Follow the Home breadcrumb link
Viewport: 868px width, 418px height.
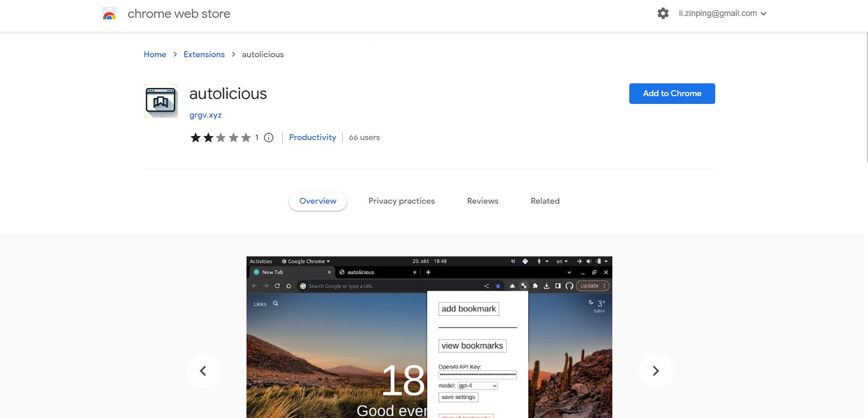click(155, 54)
